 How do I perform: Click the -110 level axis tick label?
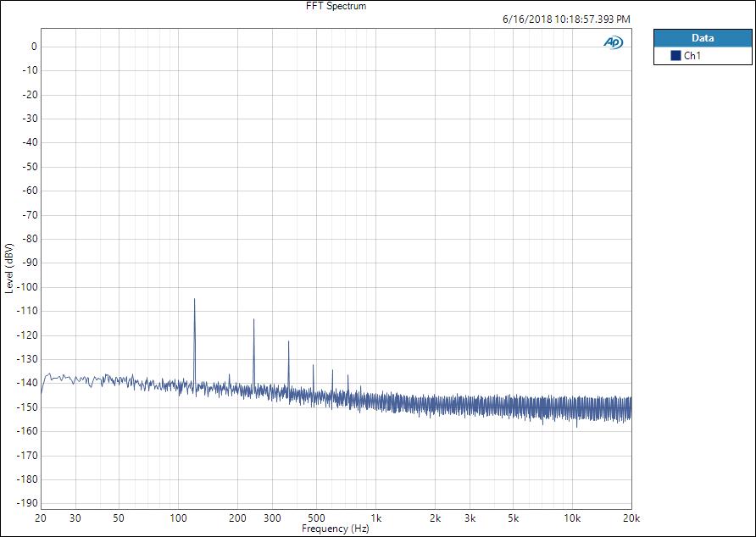pyautogui.click(x=26, y=312)
